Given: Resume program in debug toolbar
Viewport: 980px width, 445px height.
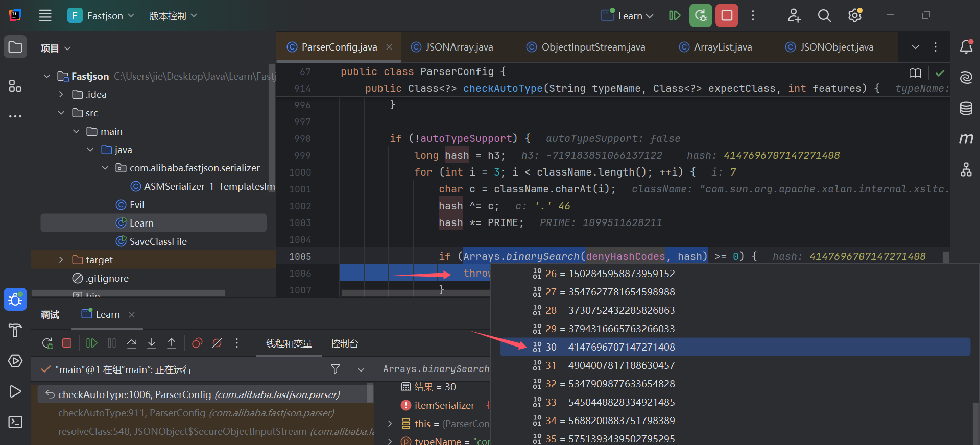Looking at the screenshot, I should pos(91,343).
